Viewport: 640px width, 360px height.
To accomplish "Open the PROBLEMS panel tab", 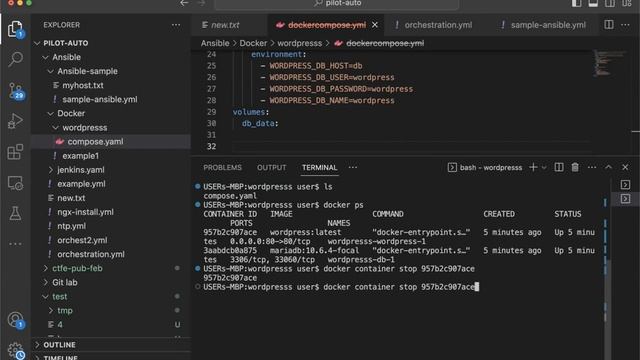I will point(222,168).
